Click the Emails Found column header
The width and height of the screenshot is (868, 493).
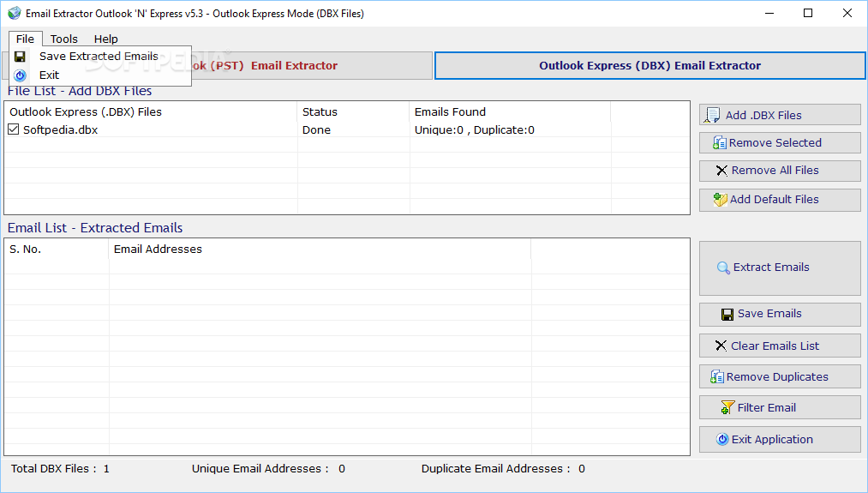click(x=510, y=112)
